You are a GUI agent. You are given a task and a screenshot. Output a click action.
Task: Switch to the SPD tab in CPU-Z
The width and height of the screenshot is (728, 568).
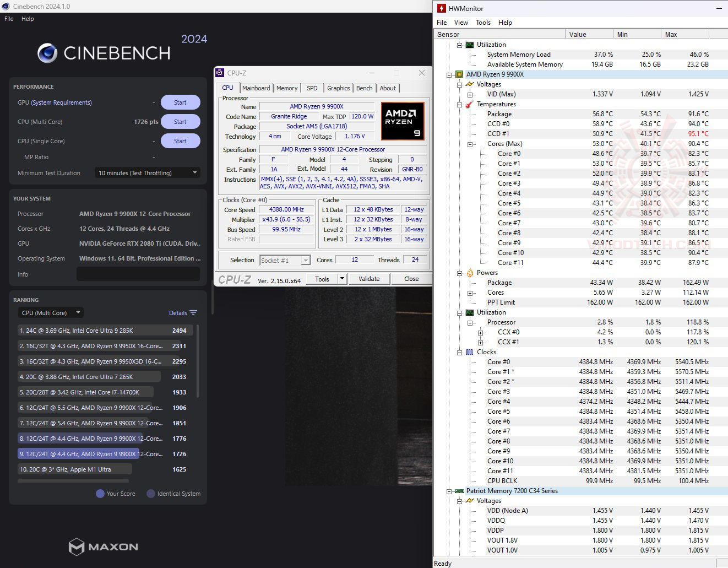click(312, 88)
